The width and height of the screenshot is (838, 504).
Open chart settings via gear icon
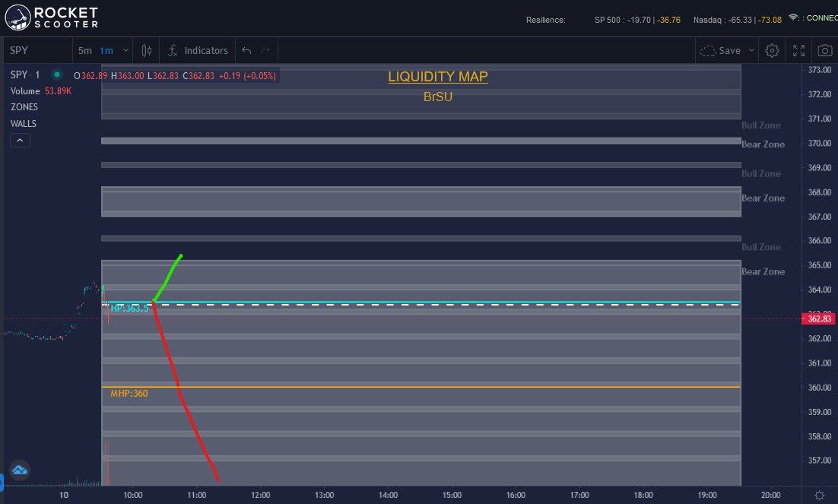point(771,50)
